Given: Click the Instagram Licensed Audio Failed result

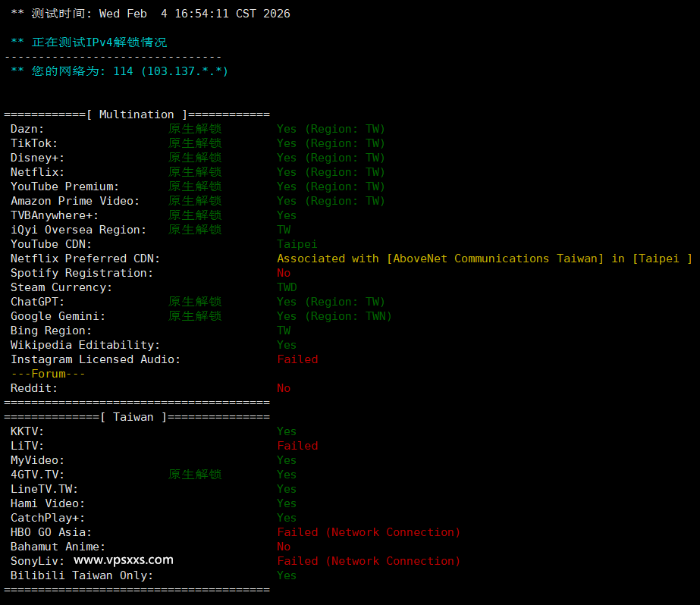Looking at the screenshot, I should [297, 359].
